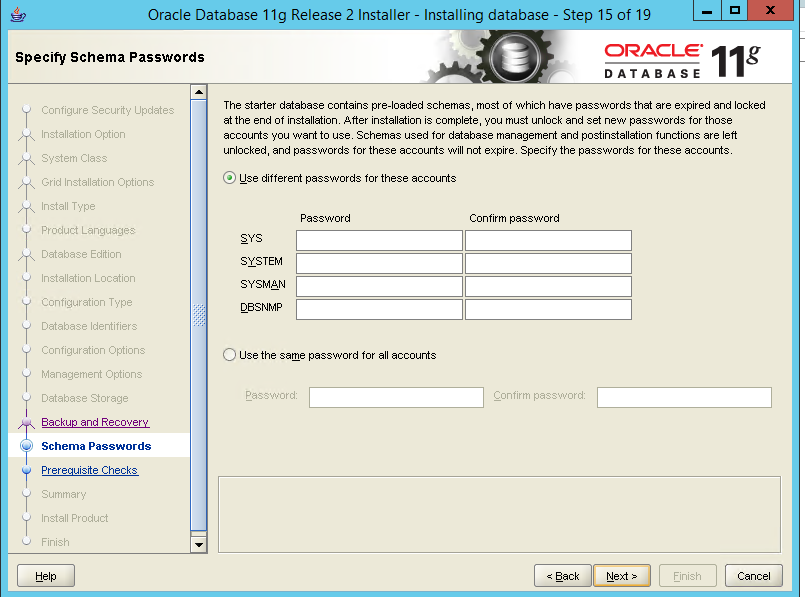Screen dimensions: 805x597
Task: Maximize the installer window
Action: tap(735, 10)
